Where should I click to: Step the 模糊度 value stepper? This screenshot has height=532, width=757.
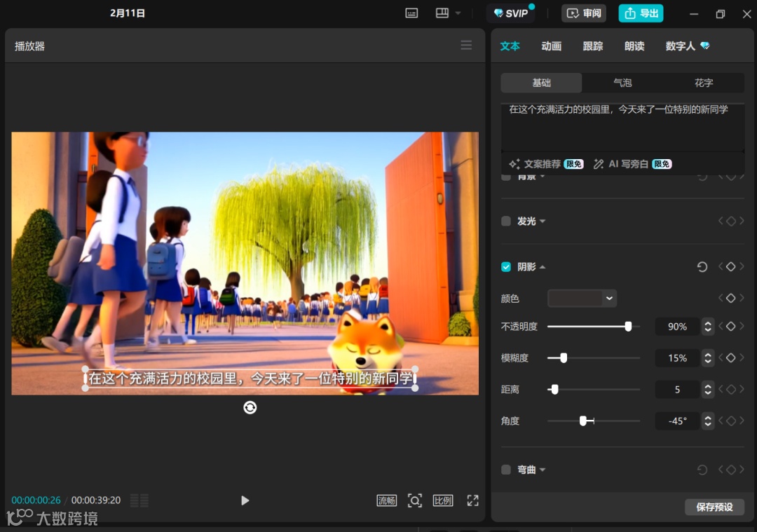(708, 358)
